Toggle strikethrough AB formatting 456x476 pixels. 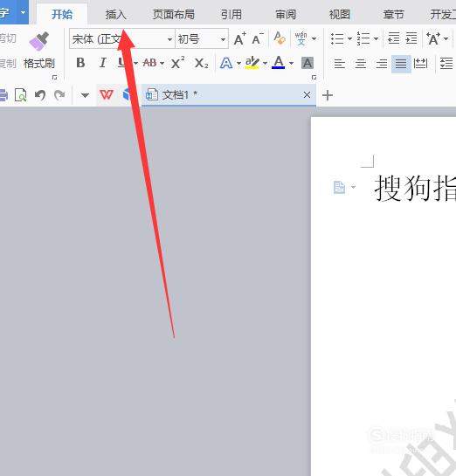click(149, 63)
